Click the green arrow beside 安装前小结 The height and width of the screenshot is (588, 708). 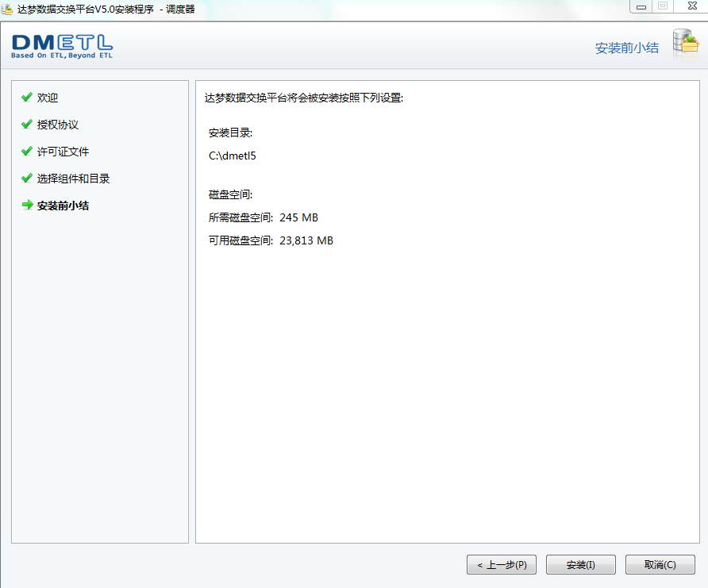tap(27, 206)
